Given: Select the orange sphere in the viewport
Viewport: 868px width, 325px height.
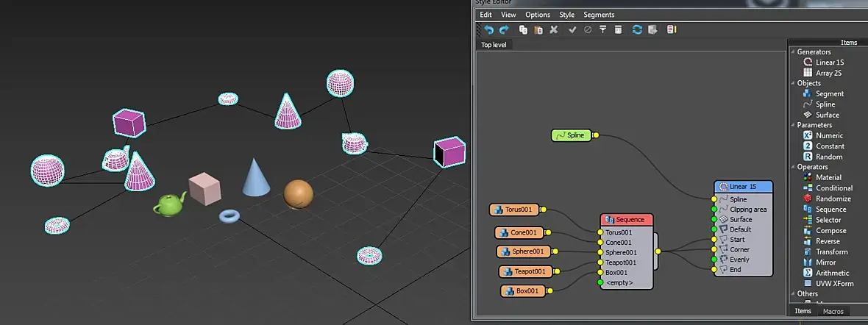Looking at the screenshot, I should 299,194.
